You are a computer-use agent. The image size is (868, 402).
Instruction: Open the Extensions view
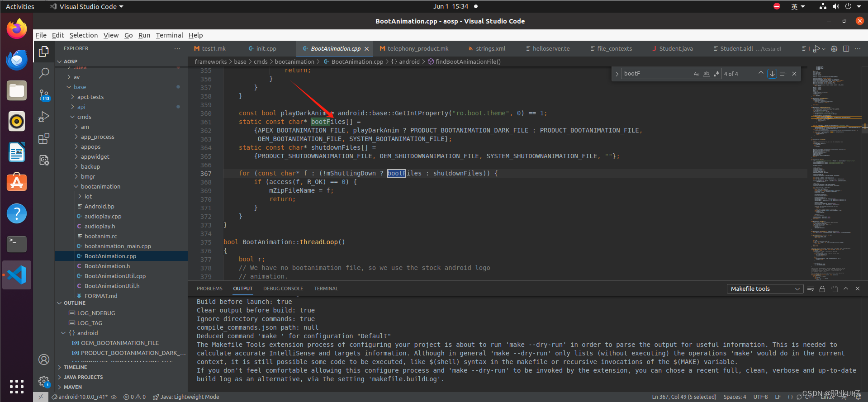[44, 138]
